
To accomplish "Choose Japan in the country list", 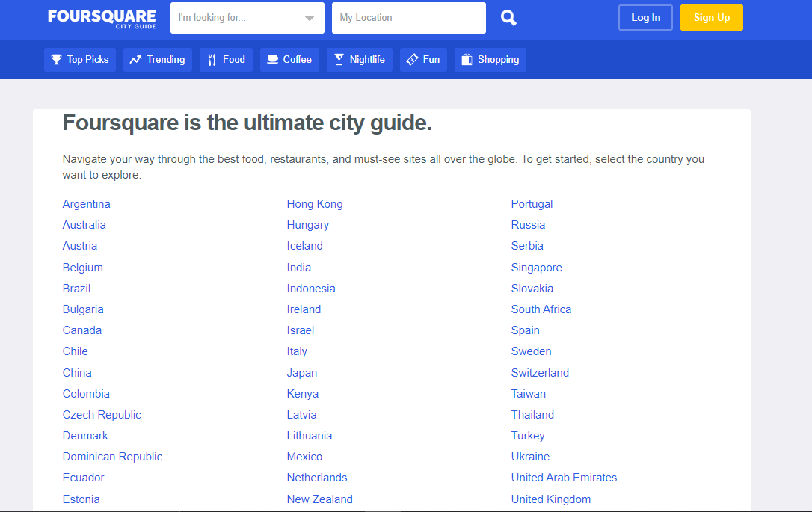I will click(x=302, y=373).
